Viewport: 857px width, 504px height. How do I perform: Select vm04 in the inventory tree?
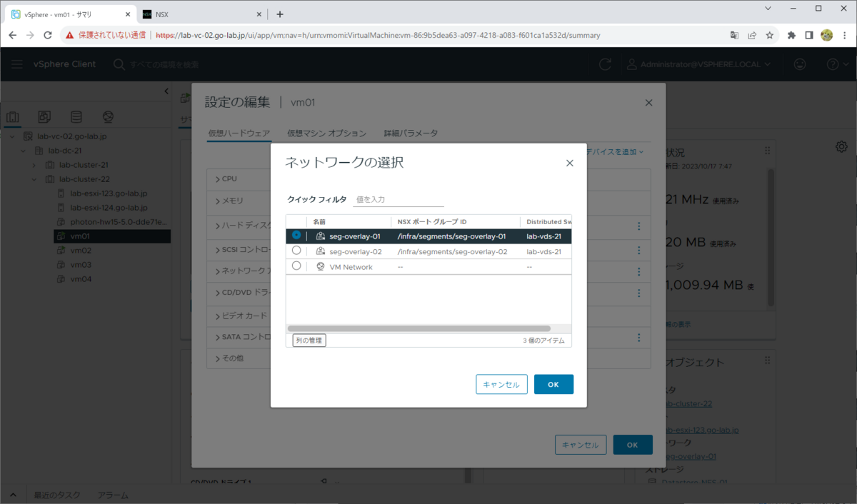pyautogui.click(x=81, y=279)
